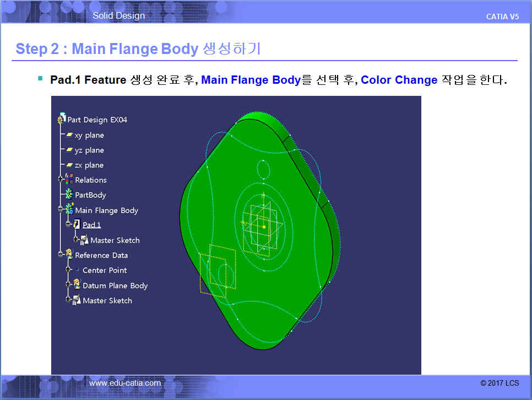Screen dimensions: 532x400
Task: Select 'Master Sketch' label under Pad.1
Action: [x=115, y=240]
